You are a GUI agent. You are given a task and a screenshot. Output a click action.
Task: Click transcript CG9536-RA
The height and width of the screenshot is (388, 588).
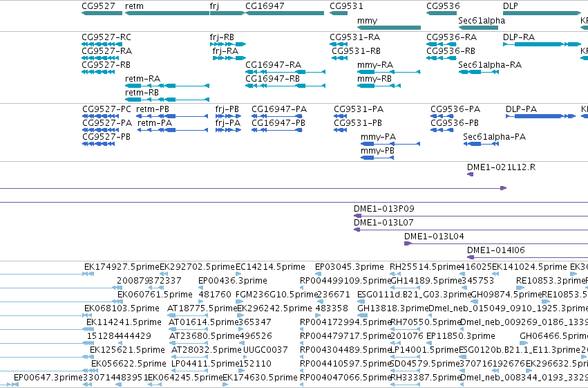point(451,37)
